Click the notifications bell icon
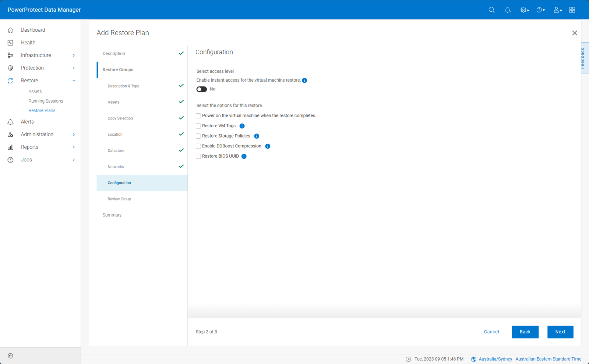This screenshot has height=364, width=589. click(508, 10)
